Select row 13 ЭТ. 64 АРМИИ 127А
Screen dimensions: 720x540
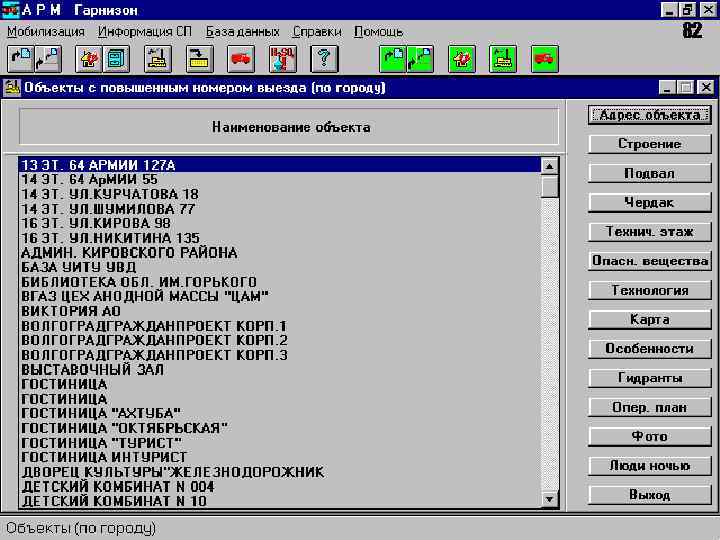click(x=280, y=165)
